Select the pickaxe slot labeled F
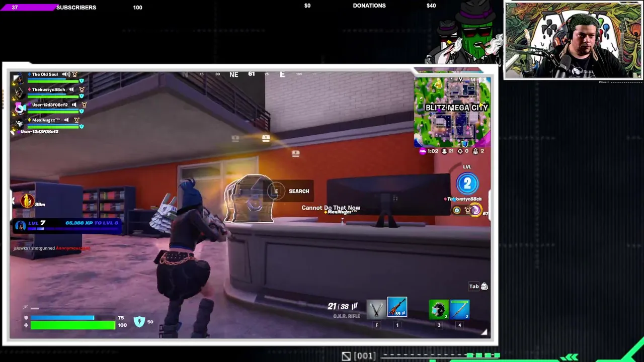This screenshot has width=644, height=362. 376,309
